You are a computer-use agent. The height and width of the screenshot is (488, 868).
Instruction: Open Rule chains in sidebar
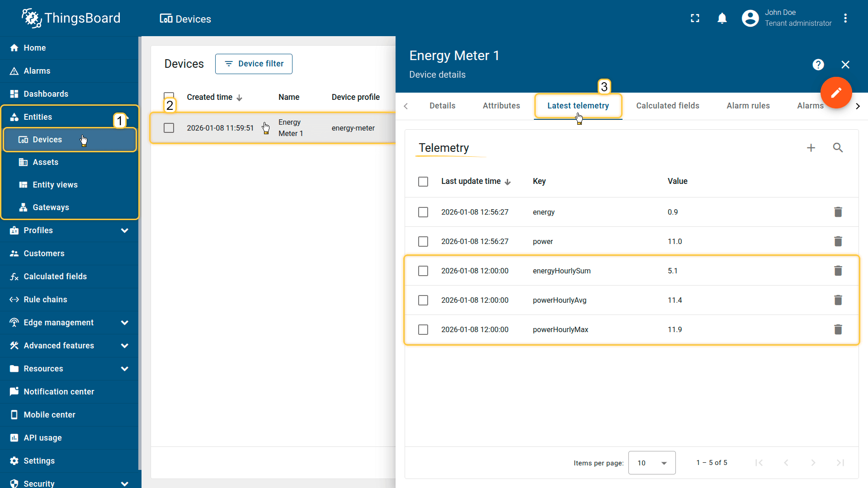[x=45, y=300]
